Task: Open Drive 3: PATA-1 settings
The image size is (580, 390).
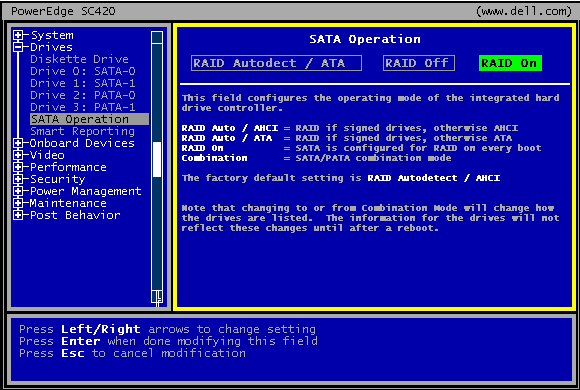Action: coord(83,107)
